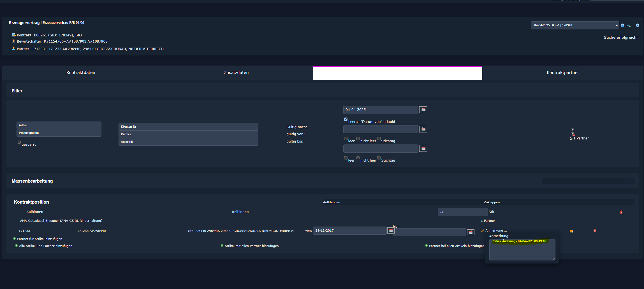Enable Stichtag checkbox under gültig von
The image size is (644, 289).
(x=379, y=139)
